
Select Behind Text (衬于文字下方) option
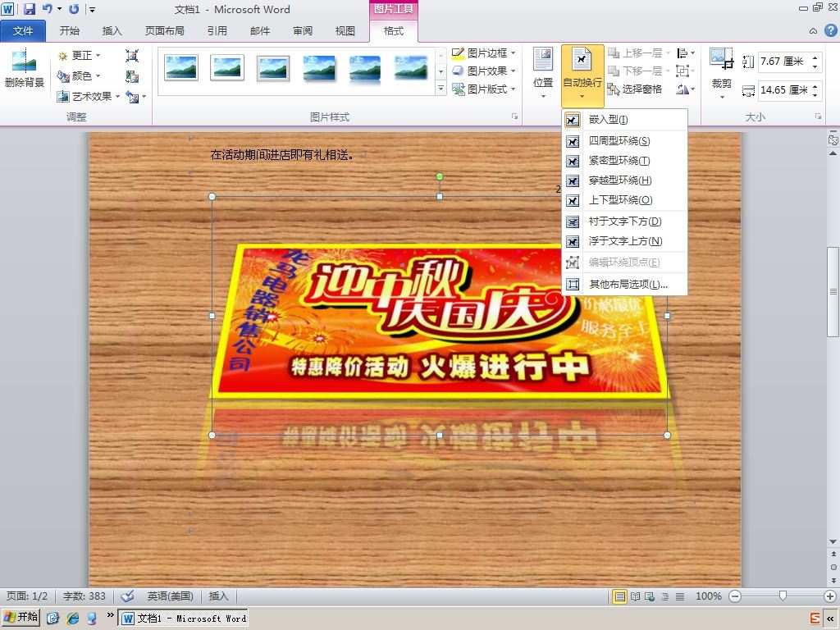[x=624, y=221]
